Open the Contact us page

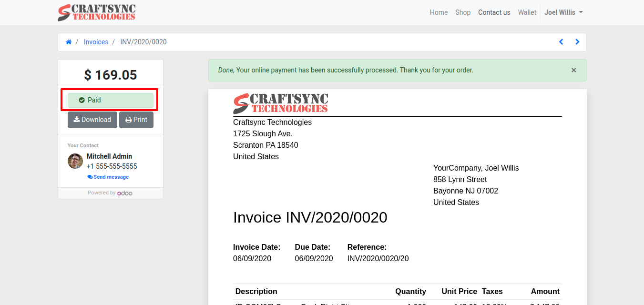pos(494,12)
